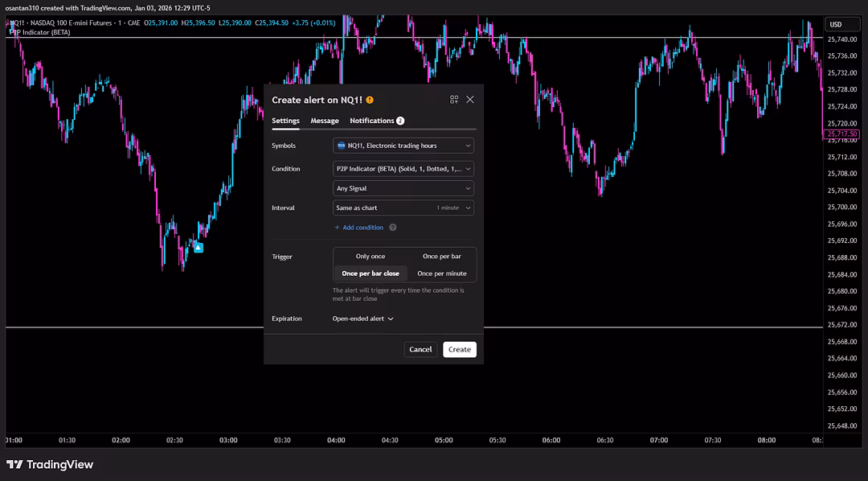
Task: Select Once per bar close trigger
Action: point(370,273)
